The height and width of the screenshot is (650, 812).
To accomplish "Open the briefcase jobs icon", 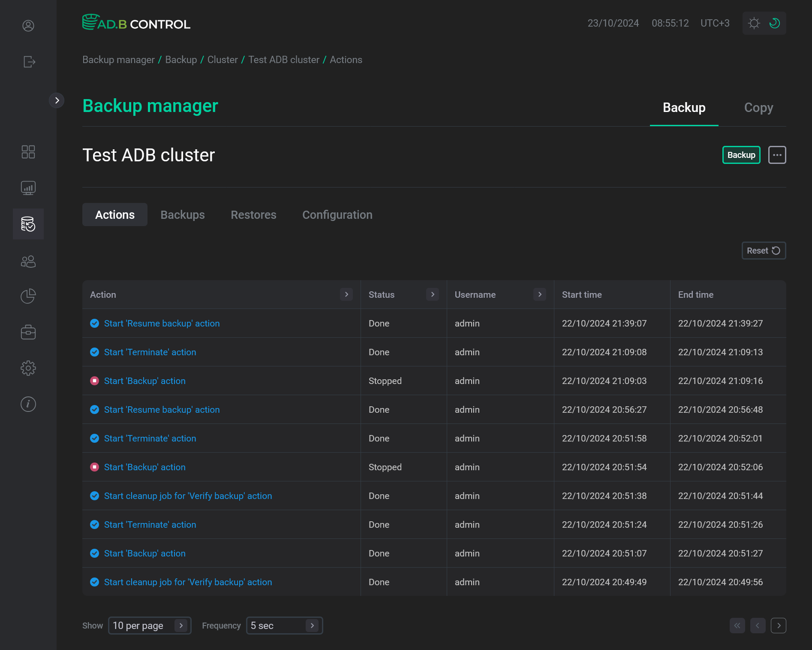I will pos(28,332).
